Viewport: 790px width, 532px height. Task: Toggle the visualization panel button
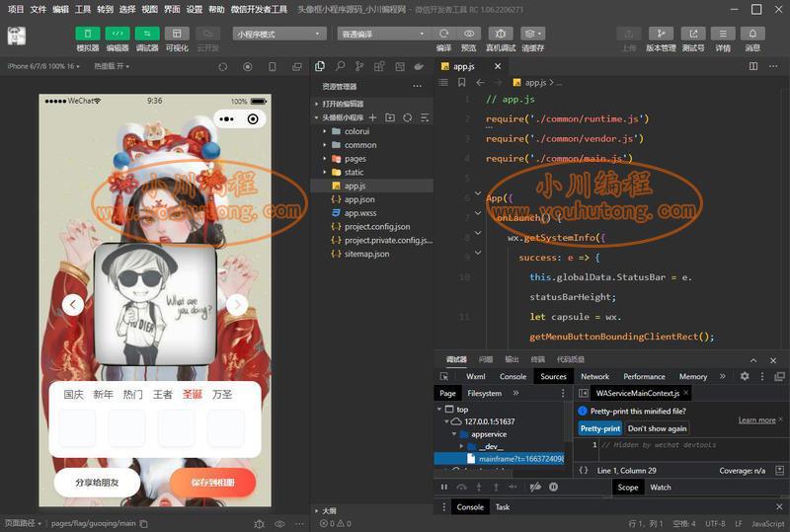[177, 34]
